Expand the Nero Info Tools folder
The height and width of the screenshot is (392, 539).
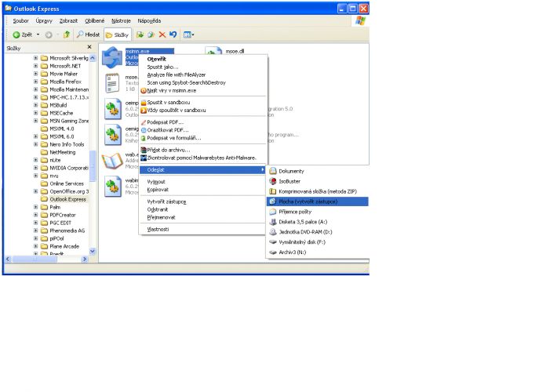coord(36,144)
